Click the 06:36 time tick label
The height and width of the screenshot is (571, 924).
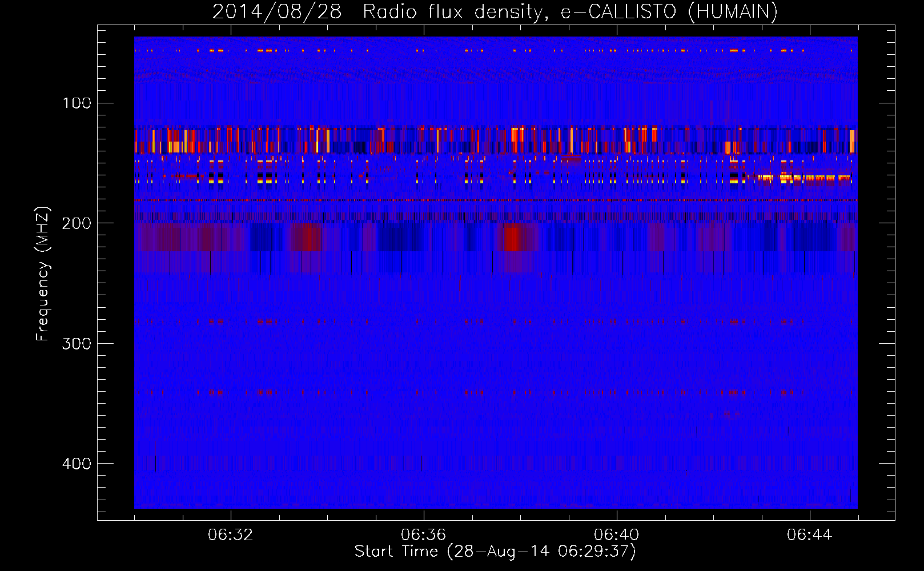[x=424, y=535]
